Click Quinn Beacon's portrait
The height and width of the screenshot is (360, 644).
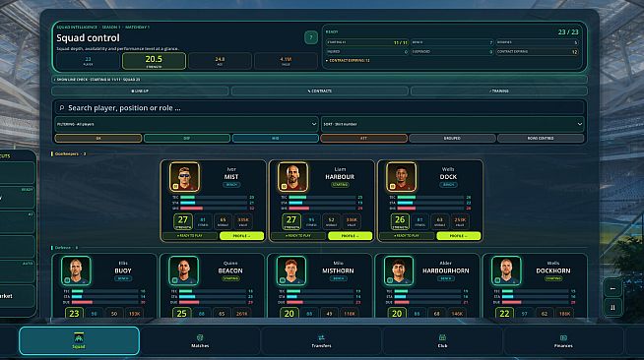183,270
